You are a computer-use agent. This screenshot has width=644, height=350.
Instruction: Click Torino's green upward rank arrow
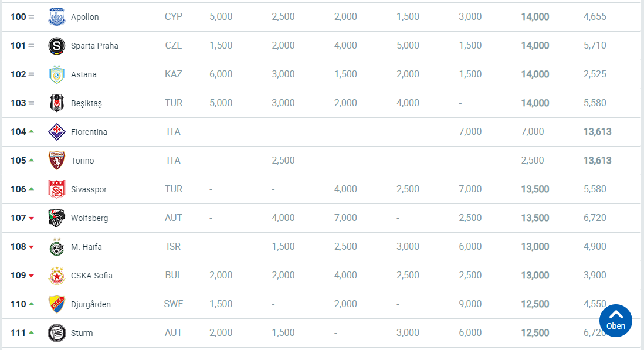click(31, 160)
